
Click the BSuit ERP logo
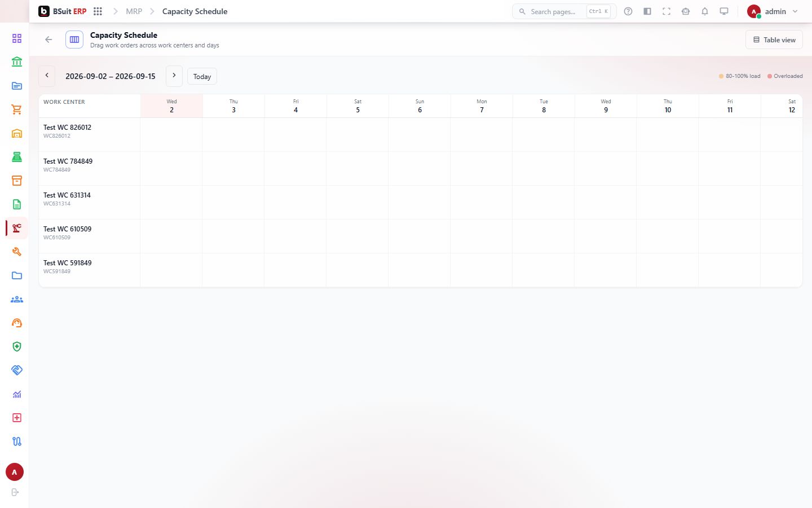pos(62,11)
